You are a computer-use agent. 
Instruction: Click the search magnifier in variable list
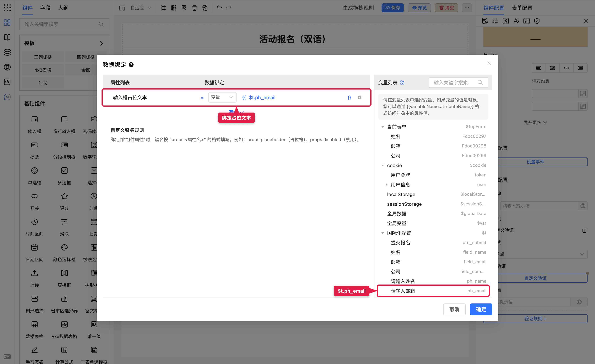tap(480, 82)
